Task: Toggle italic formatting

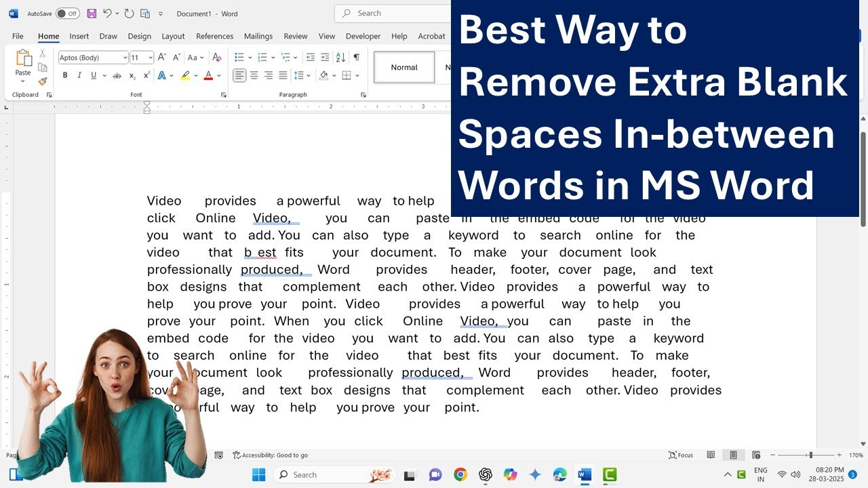Action: point(79,76)
